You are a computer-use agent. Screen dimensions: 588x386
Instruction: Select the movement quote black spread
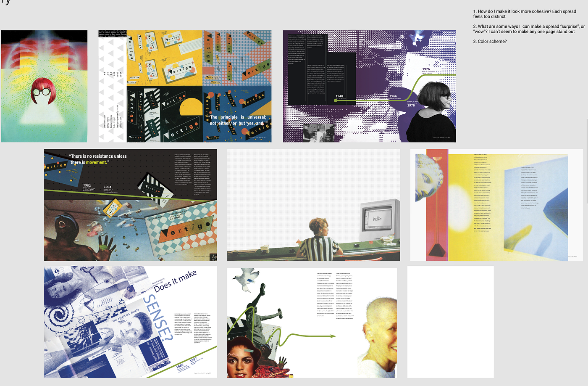(x=131, y=205)
